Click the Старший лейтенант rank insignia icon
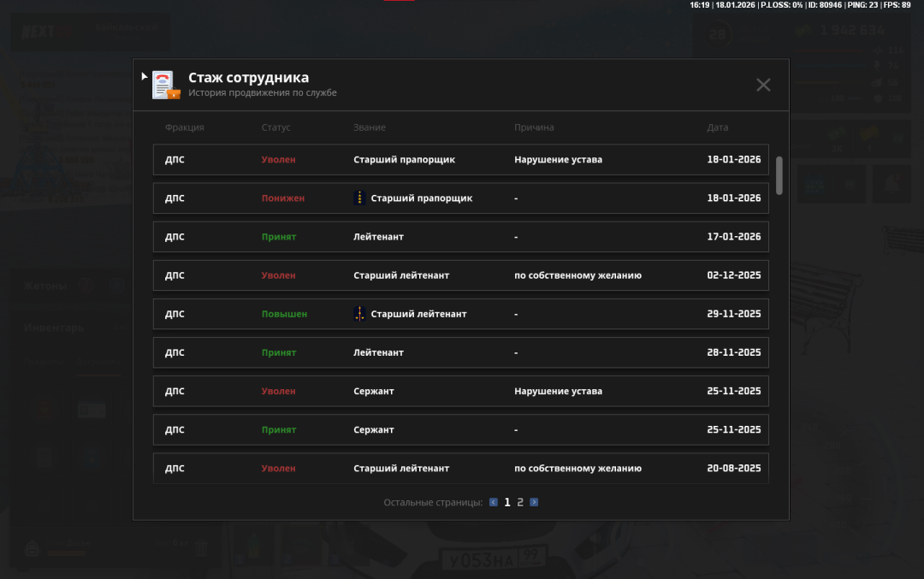This screenshot has width=924, height=579. click(360, 314)
